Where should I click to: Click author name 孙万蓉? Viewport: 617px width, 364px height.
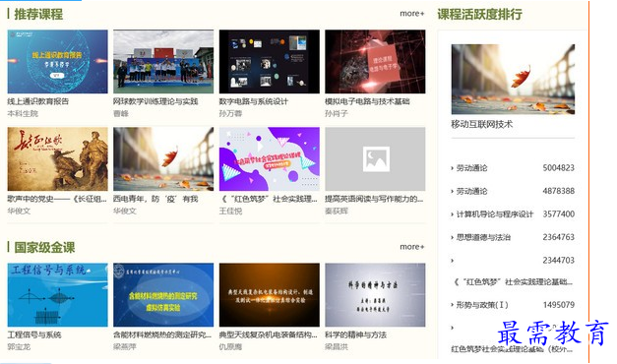tap(230, 114)
